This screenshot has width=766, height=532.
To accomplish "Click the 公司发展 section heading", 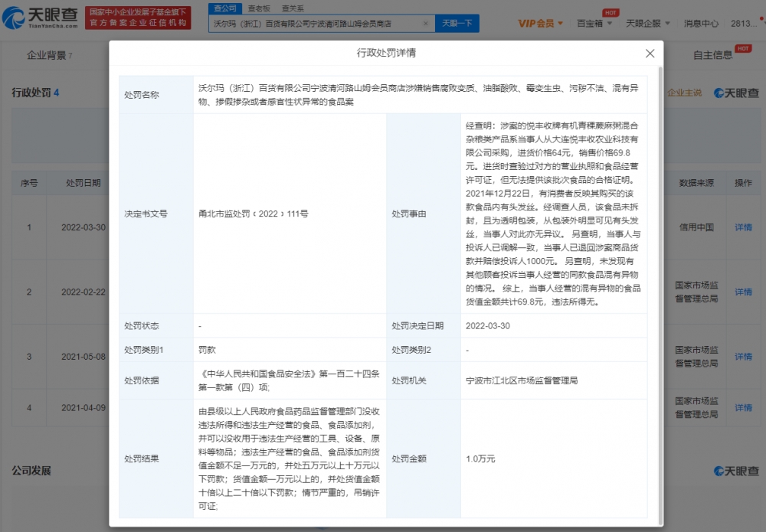I will (31, 471).
